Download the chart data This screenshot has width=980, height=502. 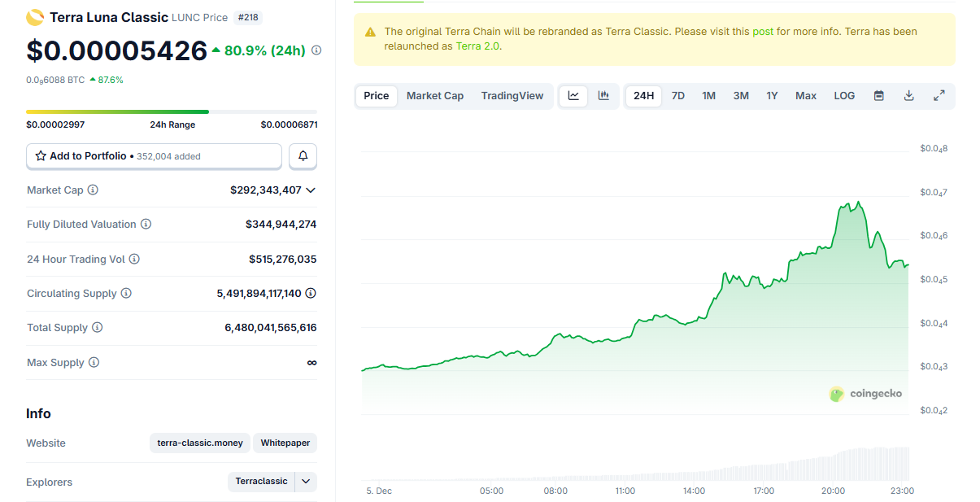908,96
